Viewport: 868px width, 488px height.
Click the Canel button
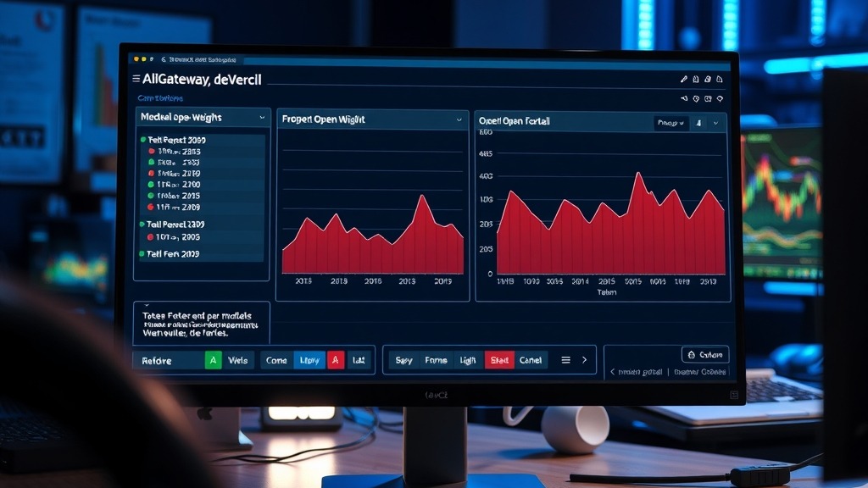pyautogui.click(x=531, y=360)
